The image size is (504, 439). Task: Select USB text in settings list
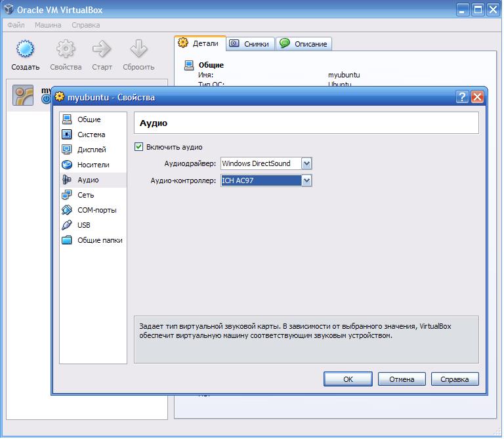click(x=83, y=225)
